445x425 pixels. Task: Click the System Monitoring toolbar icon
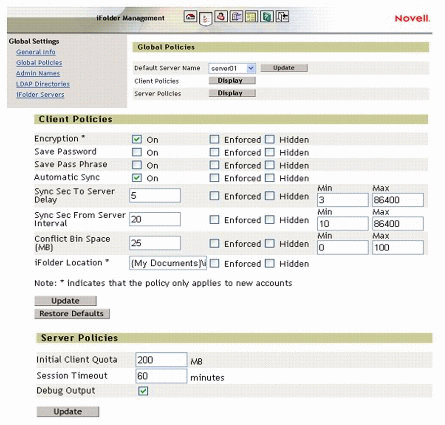(x=236, y=16)
